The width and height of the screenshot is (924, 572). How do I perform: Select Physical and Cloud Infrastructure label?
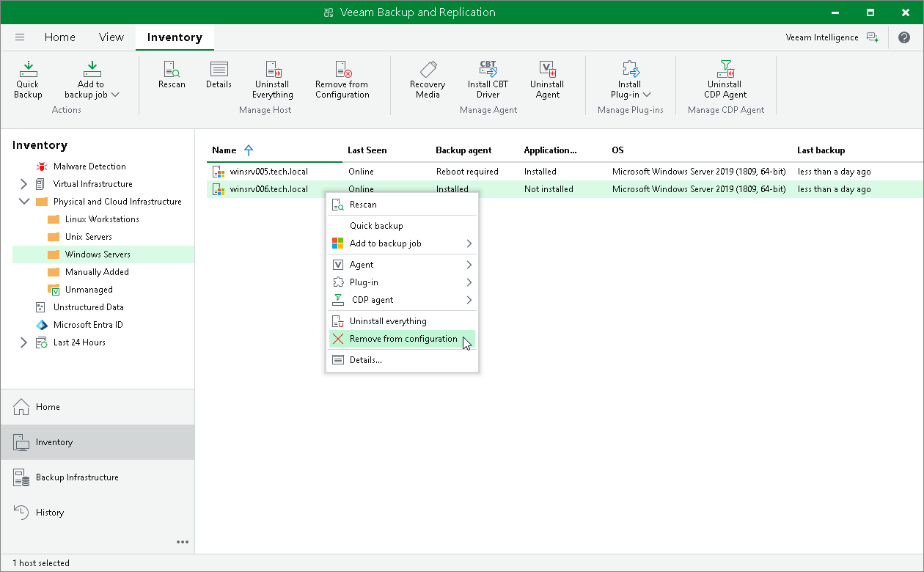tap(117, 202)
